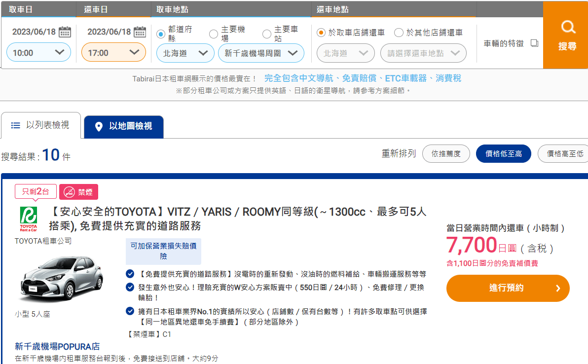Open the 新千歲機場周圍 area dropdown
This screenshot has height=364, width=588.
tap(261, 53)
